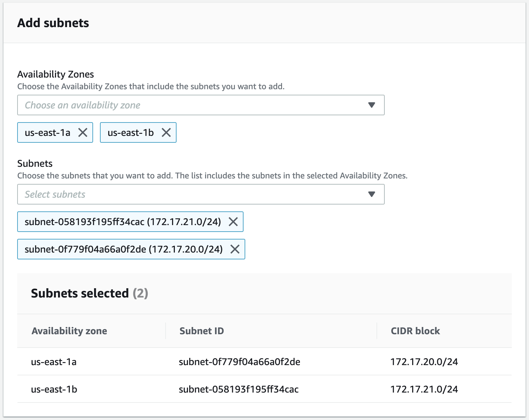Select the us-east-1a table cell
Image resolution: width=529 pixels, height=420 pixels.
[x=54, y=362]
